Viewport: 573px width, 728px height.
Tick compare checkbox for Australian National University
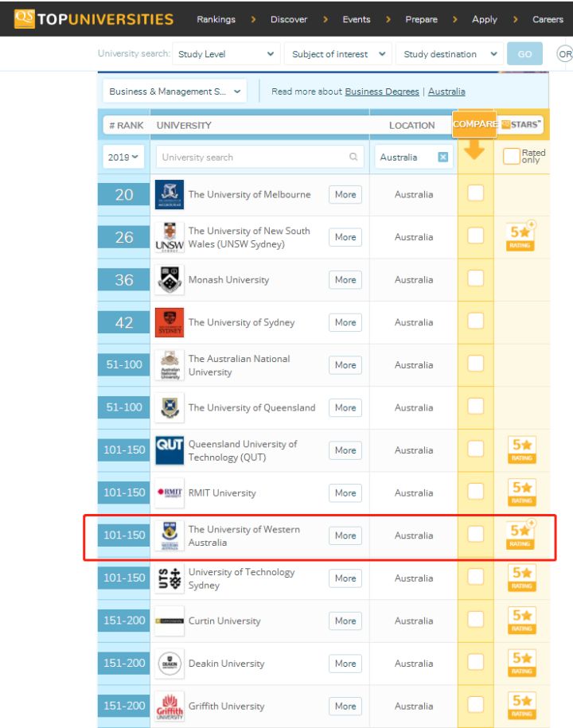[x=475, y=364]
